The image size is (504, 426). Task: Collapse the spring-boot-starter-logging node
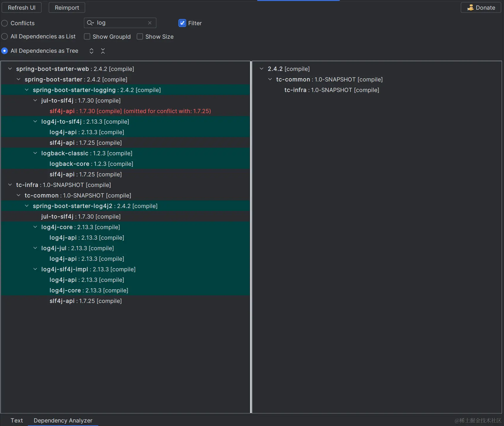[x=27, y=90]
